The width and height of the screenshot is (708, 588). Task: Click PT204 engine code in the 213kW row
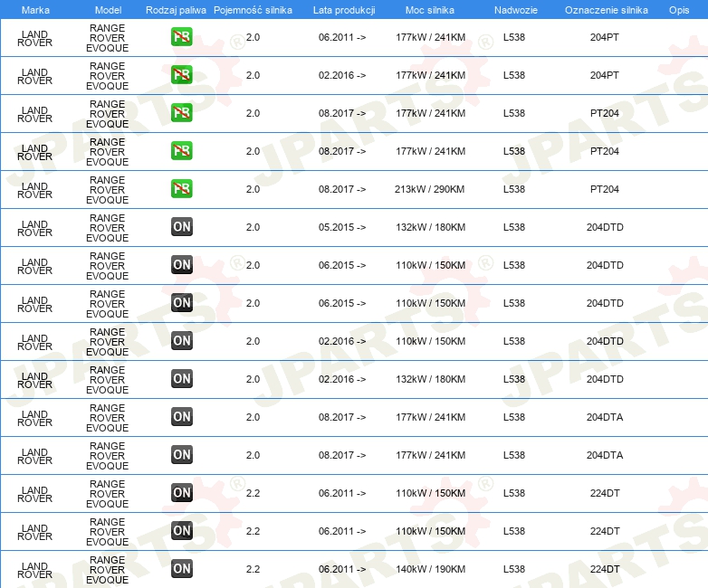604,189
